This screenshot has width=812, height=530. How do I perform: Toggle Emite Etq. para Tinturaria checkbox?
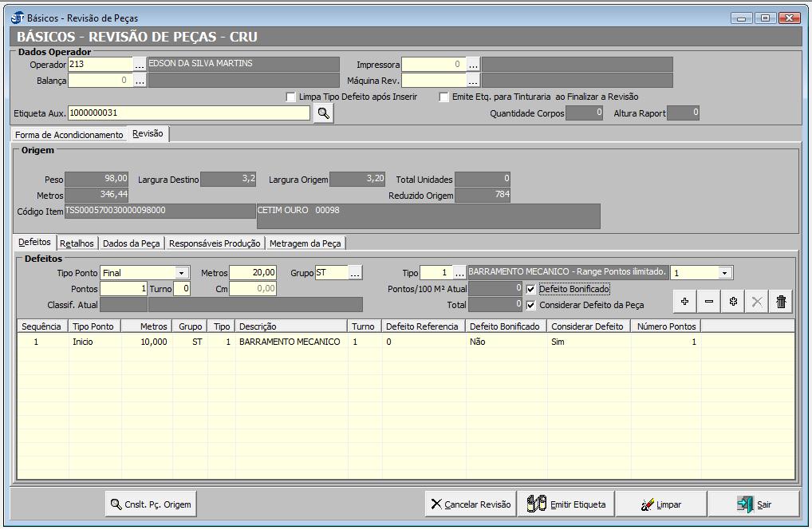coord(444,97)
